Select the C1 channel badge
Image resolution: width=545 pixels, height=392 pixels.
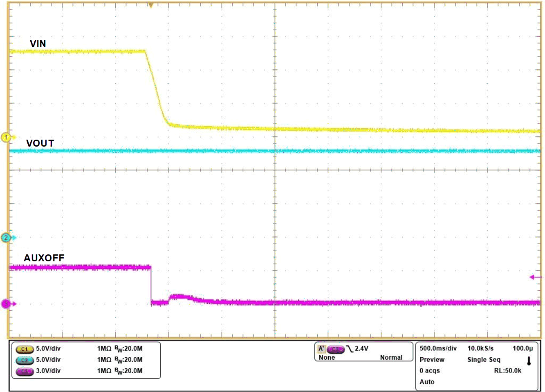click(24, 350)
